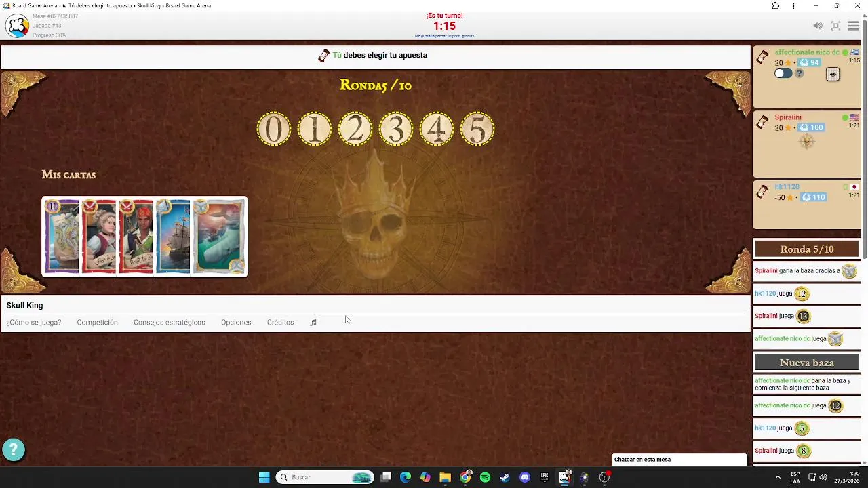Open affectionate nico dc player profile
Screen dimensions: 868x488
807,52
